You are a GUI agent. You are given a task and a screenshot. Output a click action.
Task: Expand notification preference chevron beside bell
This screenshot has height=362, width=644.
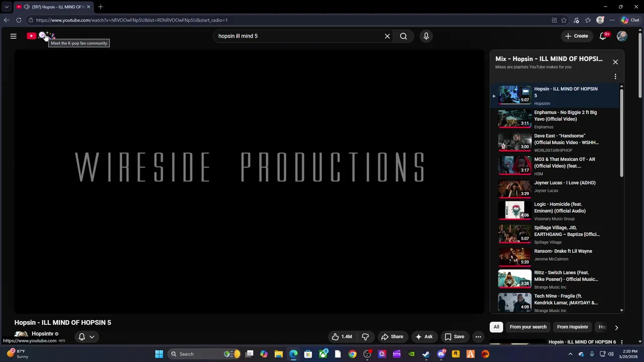click(x=92, y=337)
